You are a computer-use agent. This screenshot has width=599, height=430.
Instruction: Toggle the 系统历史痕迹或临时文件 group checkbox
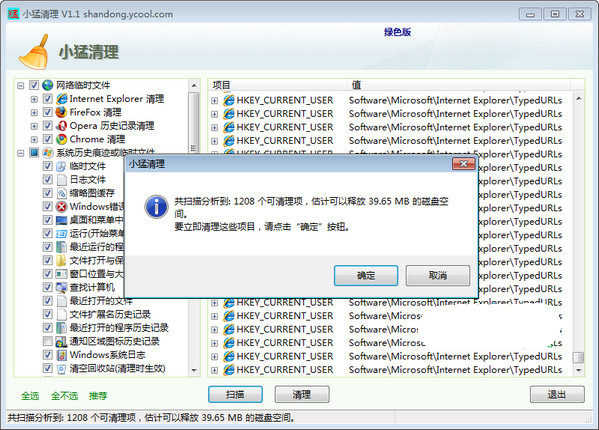pyautogui.click(x=34, y=153)
